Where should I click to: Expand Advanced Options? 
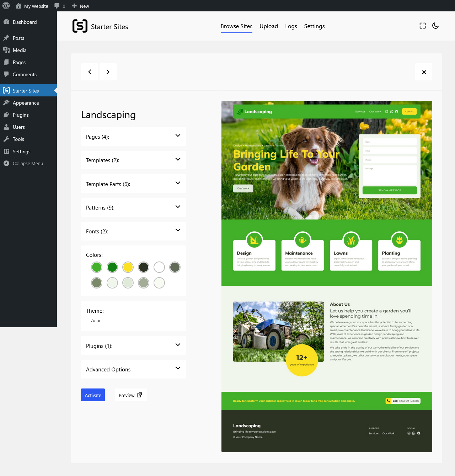click(134, 369)
